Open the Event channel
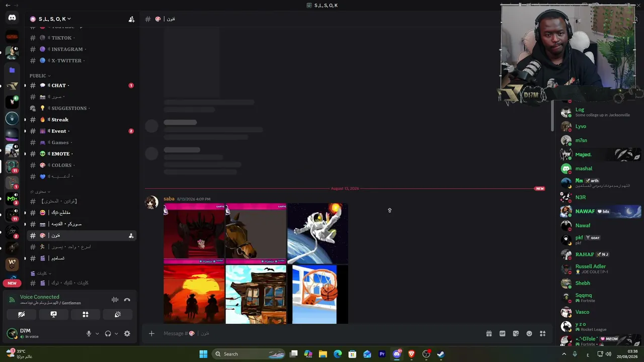Image resolution: width=644 pixels, height=362 pixels. 80,131
